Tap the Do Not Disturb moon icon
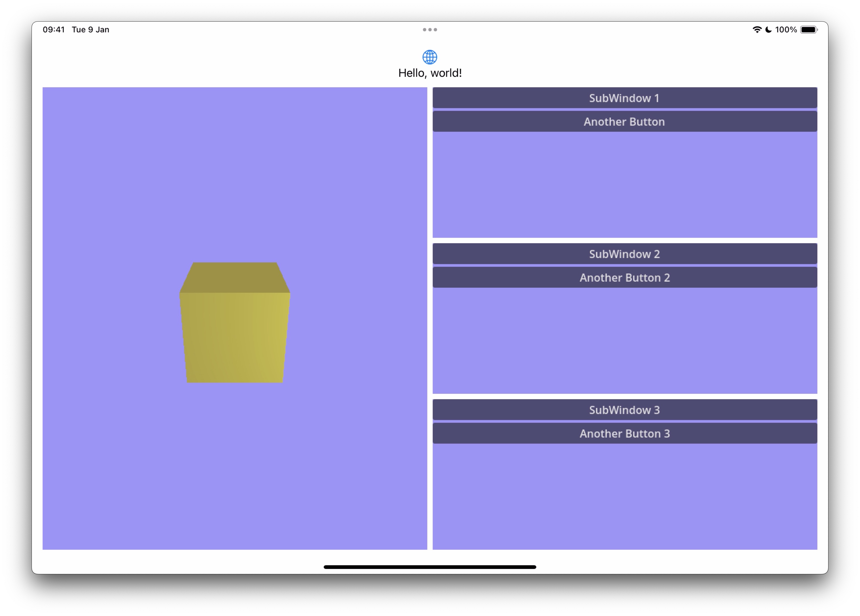 768,30
